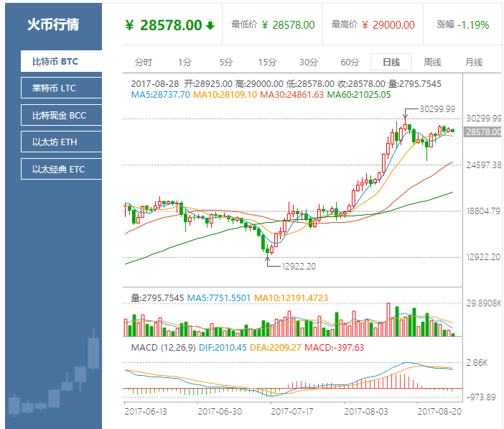Click the MA60:21025.05 indicator label
Image resolution: width=504 pixels, height=429 pixels.
pos(359,95)
